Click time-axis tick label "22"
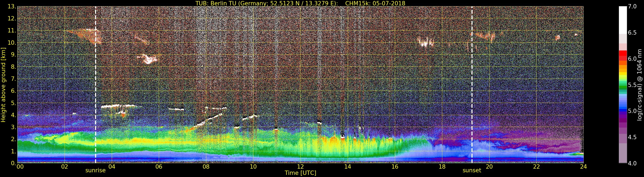Image resolution: width=644 pixels, height=177 pixels. [536, 167]
